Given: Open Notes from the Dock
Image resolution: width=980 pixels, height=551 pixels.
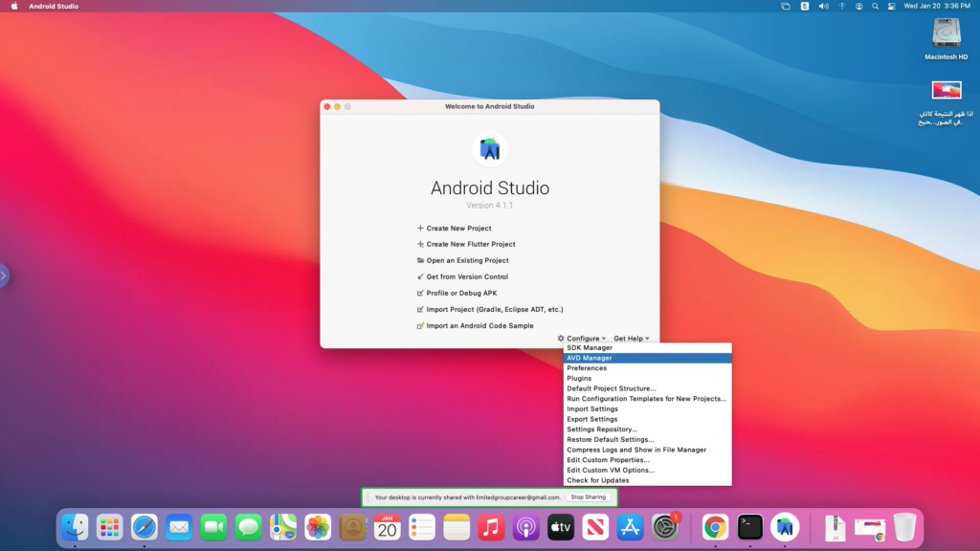Looking at the screenshot, I should (x=457, y=527).
